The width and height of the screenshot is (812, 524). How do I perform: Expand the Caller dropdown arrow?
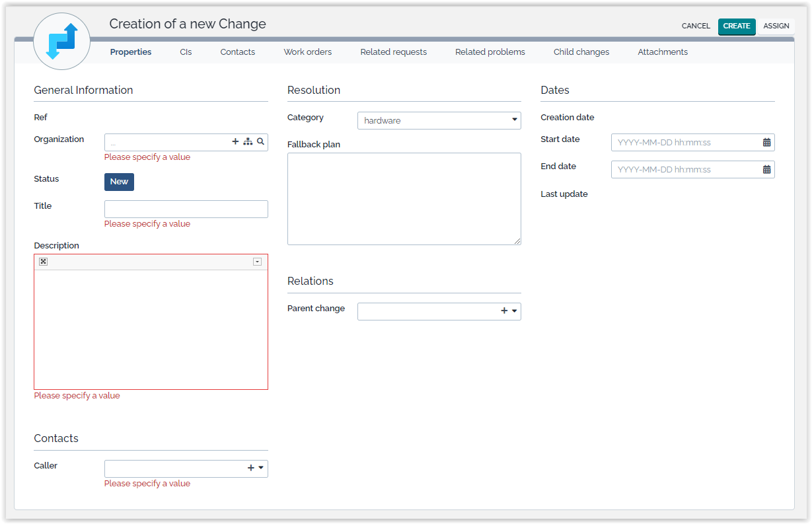pyautogui.click(x=261, y=468)
